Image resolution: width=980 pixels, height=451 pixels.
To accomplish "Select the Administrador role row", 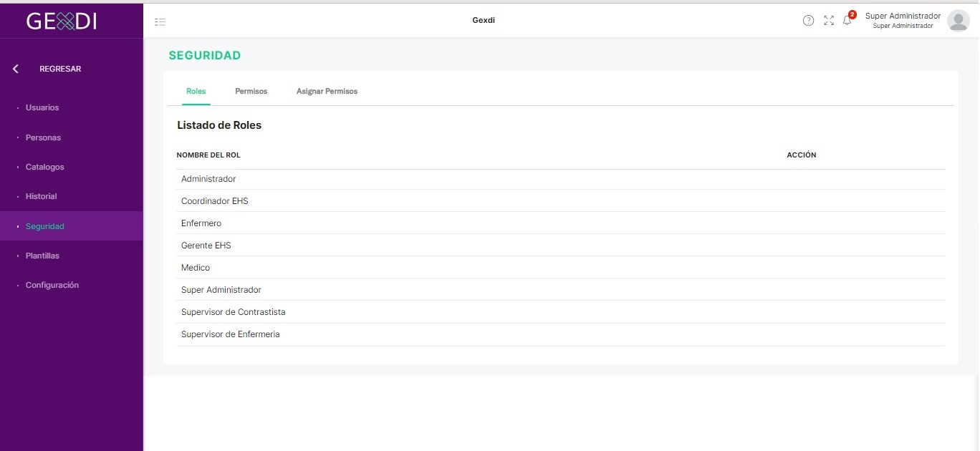I will (560, 179).
